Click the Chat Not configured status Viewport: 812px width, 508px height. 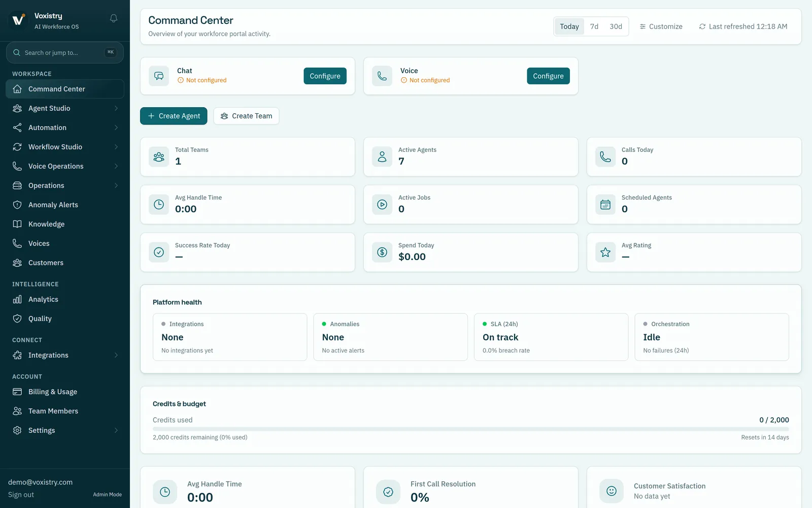tap(202, 80)
